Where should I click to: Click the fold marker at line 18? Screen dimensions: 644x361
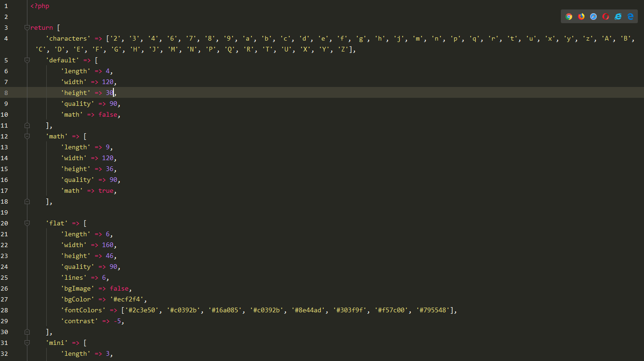(x=27, y=201)
